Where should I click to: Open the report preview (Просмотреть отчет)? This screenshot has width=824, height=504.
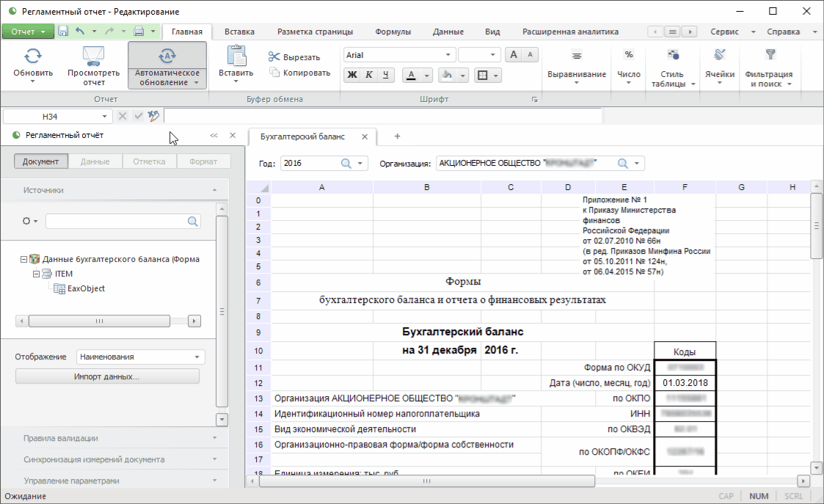tap(93, 56)
